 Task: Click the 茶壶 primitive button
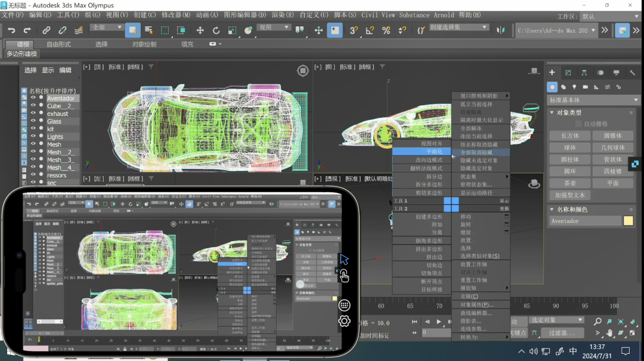pyautogui.click(x=569, y=183)
